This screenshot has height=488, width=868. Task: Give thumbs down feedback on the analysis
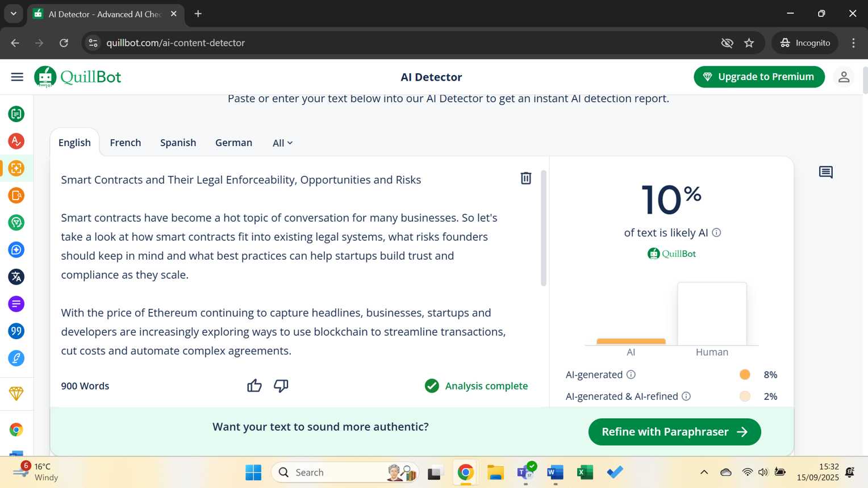point(281,386)
